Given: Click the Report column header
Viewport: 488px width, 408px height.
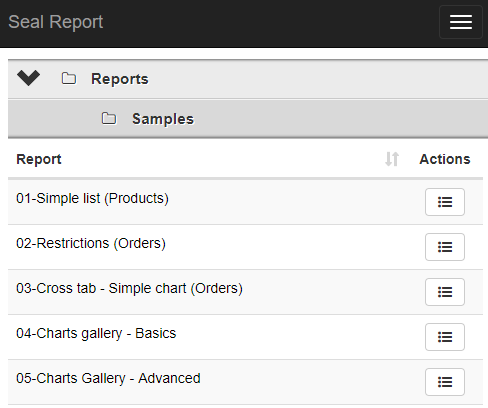Looking at the screenshot, I should pyautogui.click(x=39, y=159).
